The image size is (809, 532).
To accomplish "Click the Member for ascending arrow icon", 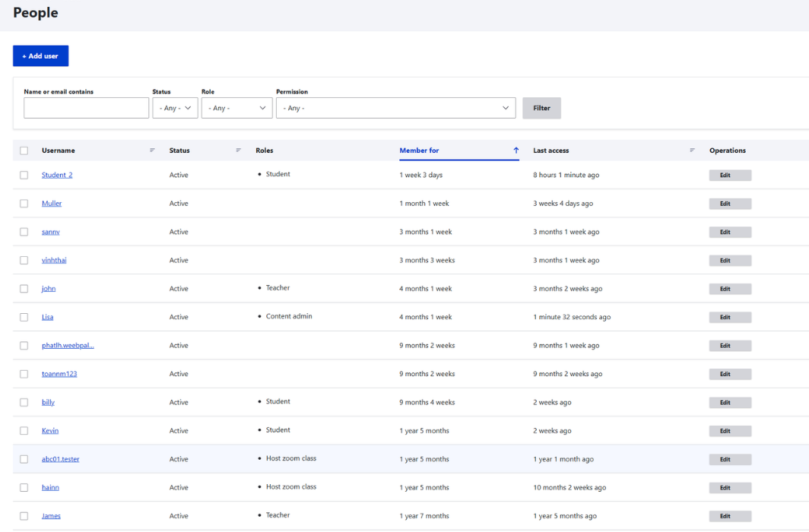I will [516, 150].
